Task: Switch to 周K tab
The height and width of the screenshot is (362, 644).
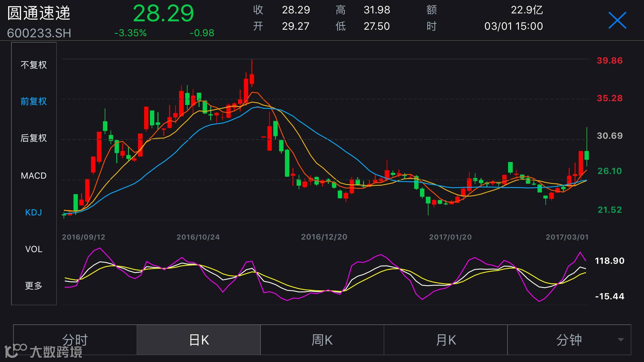Action: click(x=322, y=340)
